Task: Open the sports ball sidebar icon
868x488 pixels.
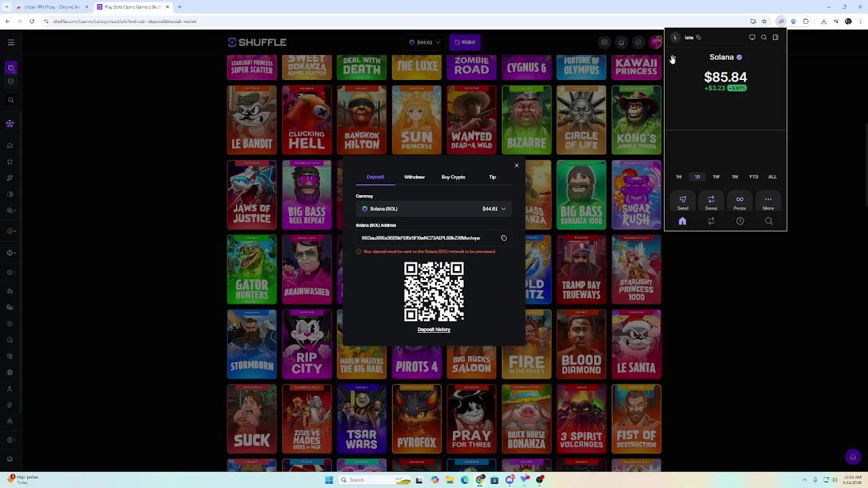Action: tap(10, 81)
